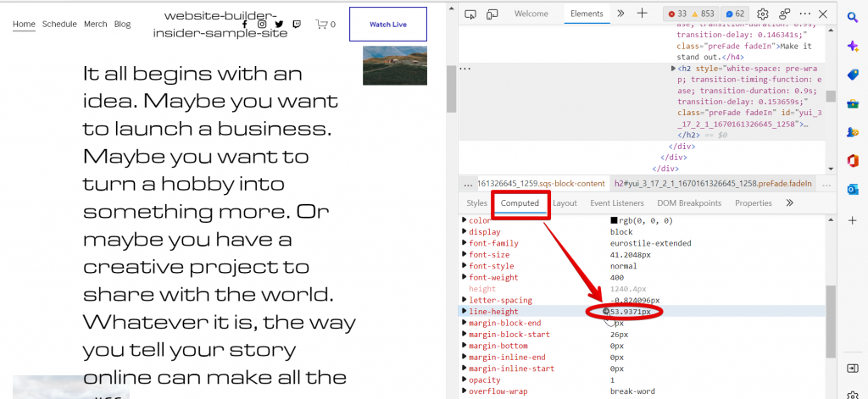
Task: Switch to the Computed tab
Action: [x=520, y=203]
